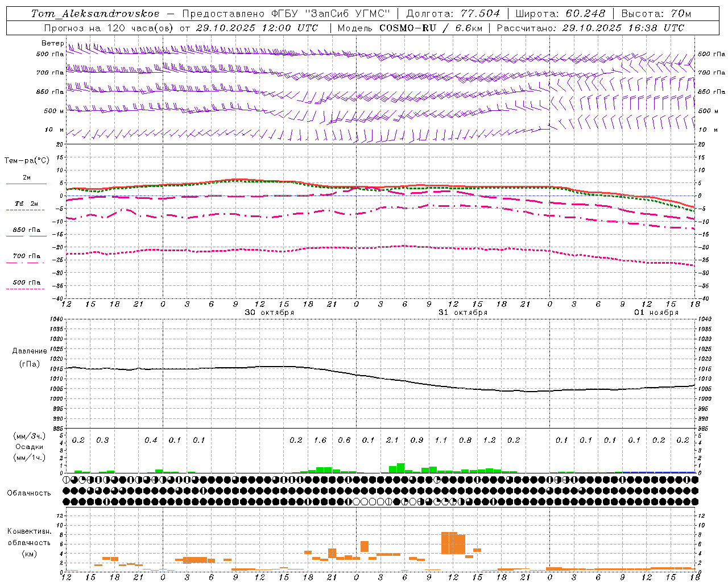
Task: Click the 0.8 precipitation total value
Action: [x=465, y=440]
